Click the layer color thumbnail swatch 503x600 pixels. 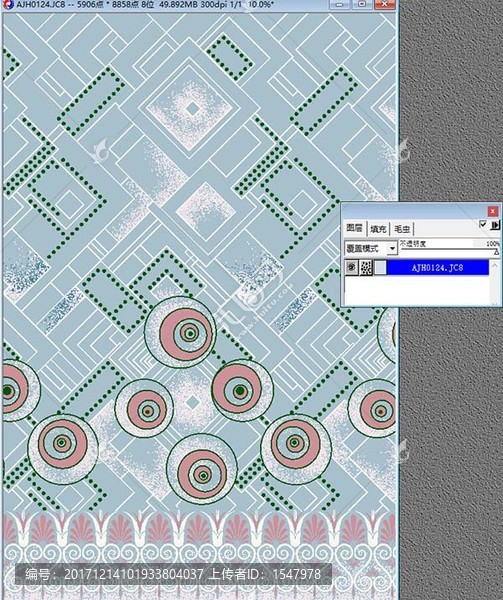(380, 267)
